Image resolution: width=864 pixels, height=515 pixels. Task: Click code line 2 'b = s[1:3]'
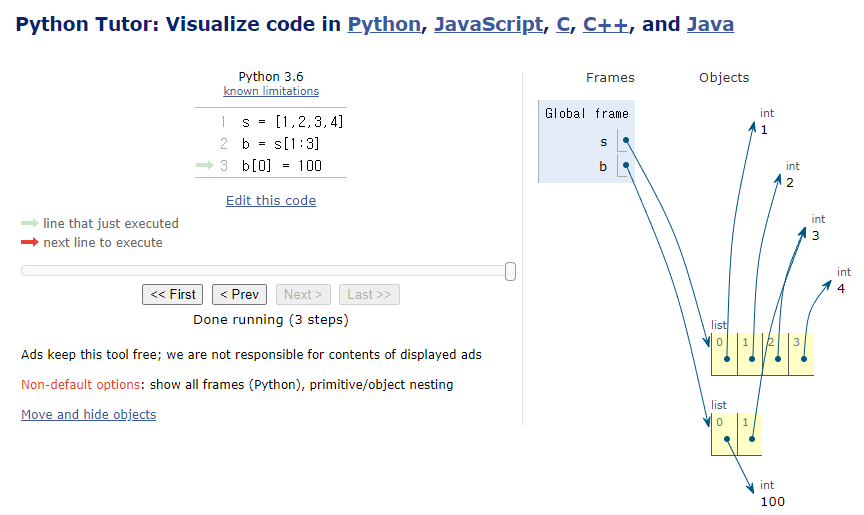click(280, 144)
